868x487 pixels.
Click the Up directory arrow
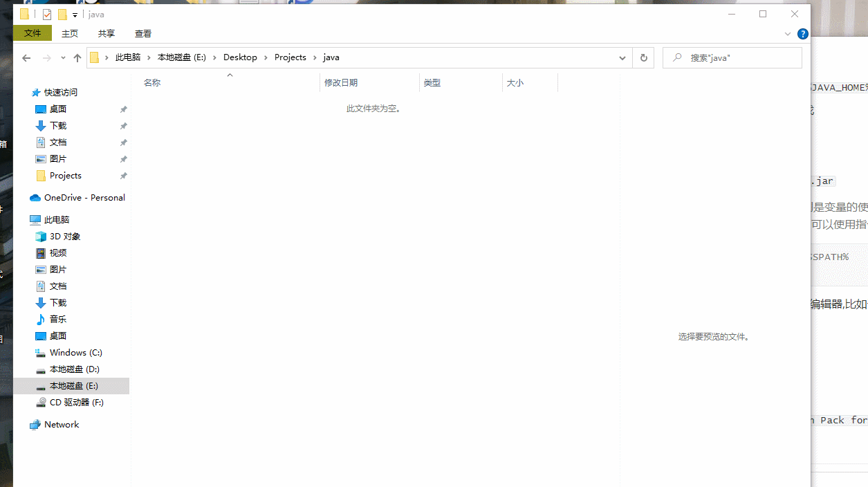point(77,58)
